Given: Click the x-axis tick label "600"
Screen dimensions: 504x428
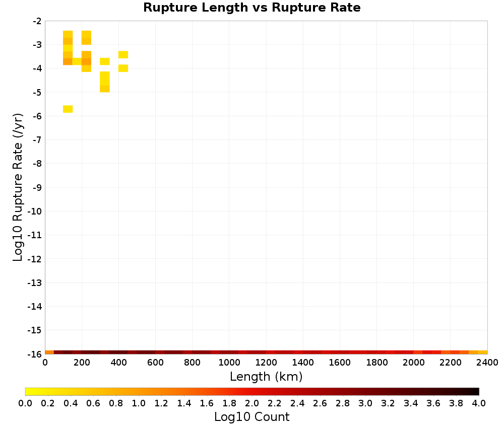Looking at the screenshot, I should (156, 363).
